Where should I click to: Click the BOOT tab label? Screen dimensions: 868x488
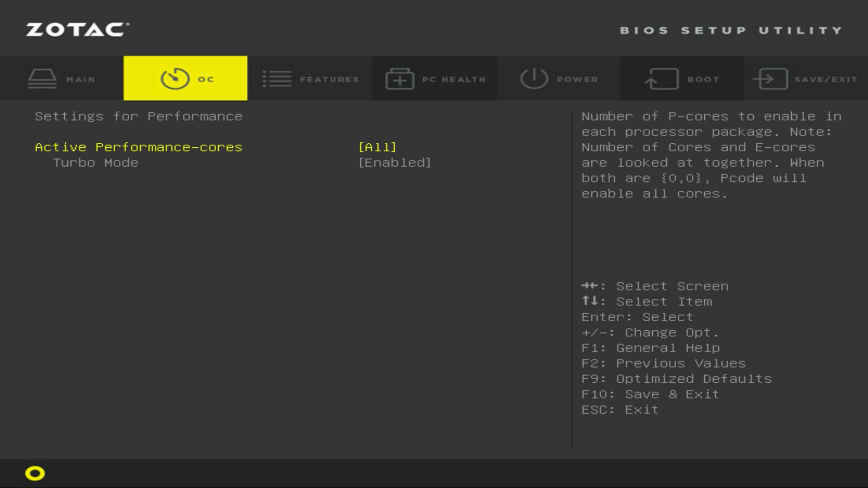[x=703, y=80]
